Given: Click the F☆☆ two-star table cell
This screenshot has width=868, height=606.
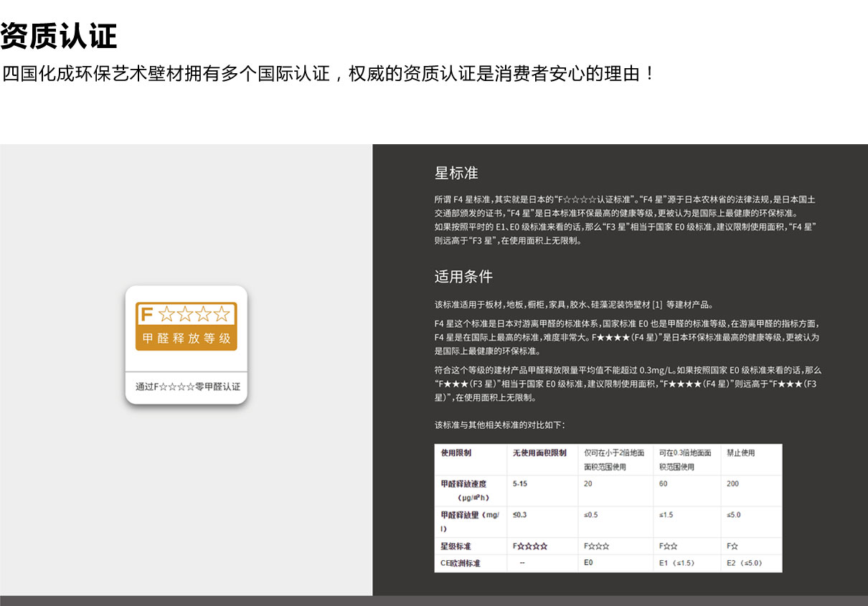Looking at the screenshot, I should pyautogui.click(x=669, y=546).
